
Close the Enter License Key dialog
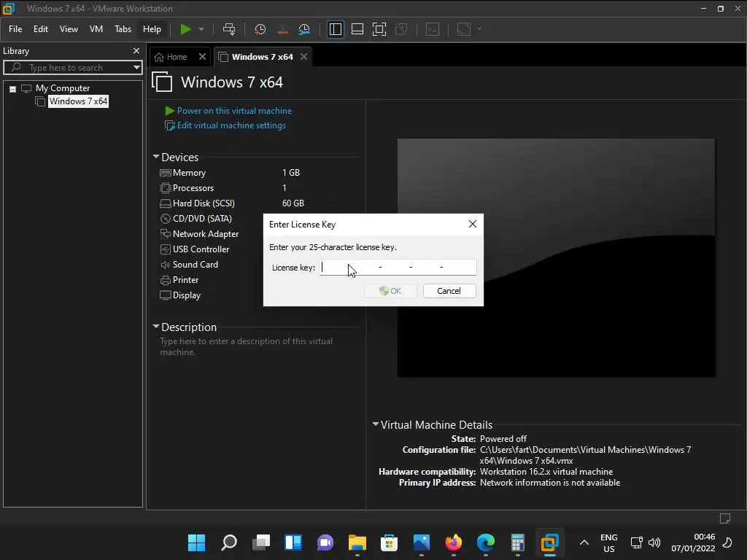point(473,224)
